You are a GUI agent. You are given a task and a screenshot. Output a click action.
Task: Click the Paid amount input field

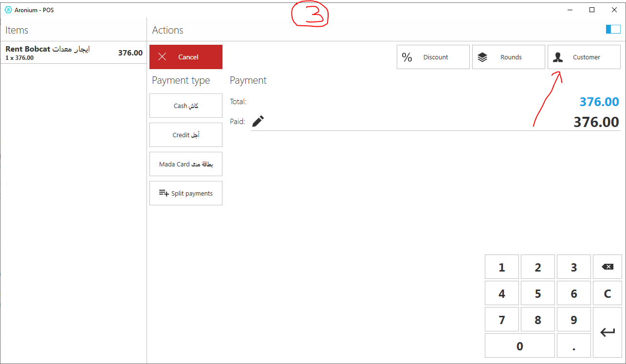(x=438, y=122)
